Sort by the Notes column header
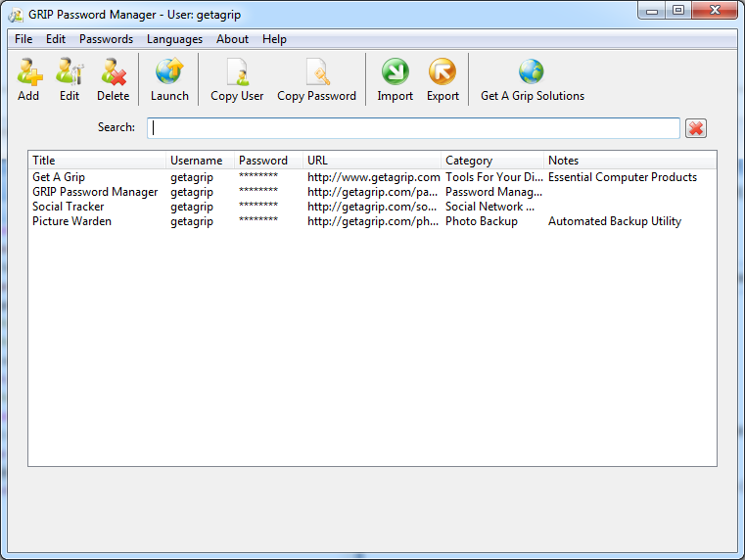The width and height of the screenshot is (745, 560). coord(630,160)
